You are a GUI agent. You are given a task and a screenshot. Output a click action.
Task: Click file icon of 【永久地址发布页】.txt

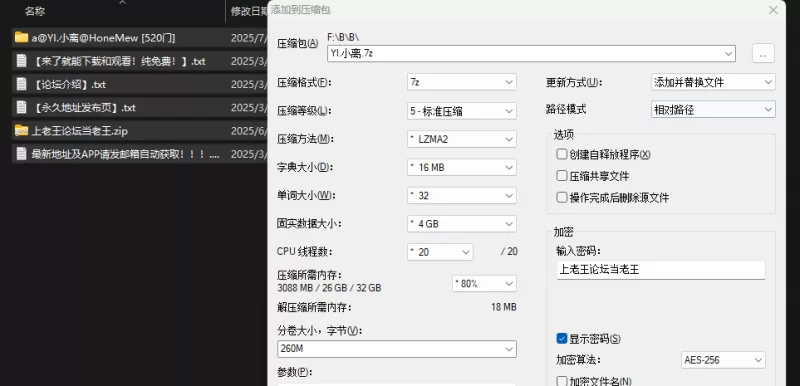coord(21,108)
